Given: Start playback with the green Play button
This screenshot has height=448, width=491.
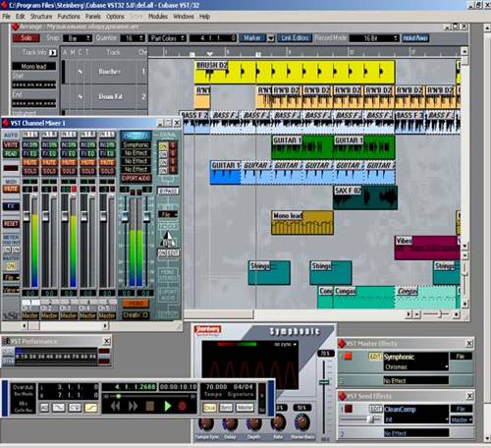Looking at the screenshot, I should (x=168, y=406).
